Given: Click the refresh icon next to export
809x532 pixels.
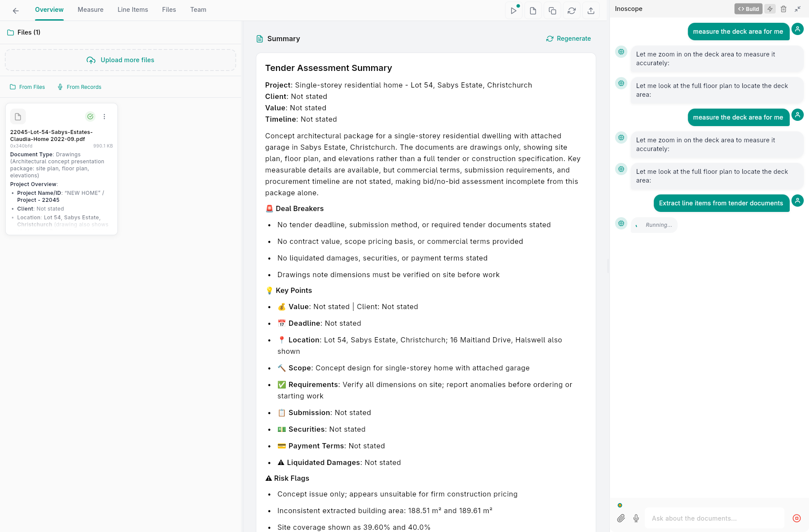Looking at the screenshot, I should coord(571,10).
